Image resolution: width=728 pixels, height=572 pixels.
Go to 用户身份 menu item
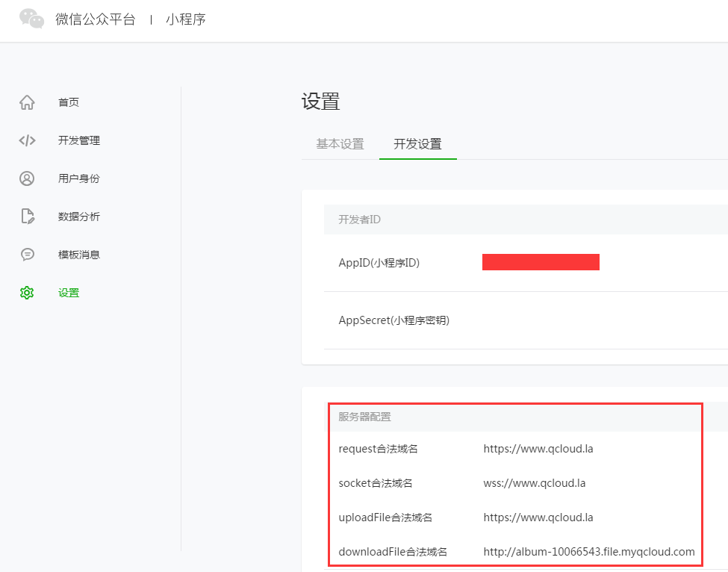tap(79, 178)
